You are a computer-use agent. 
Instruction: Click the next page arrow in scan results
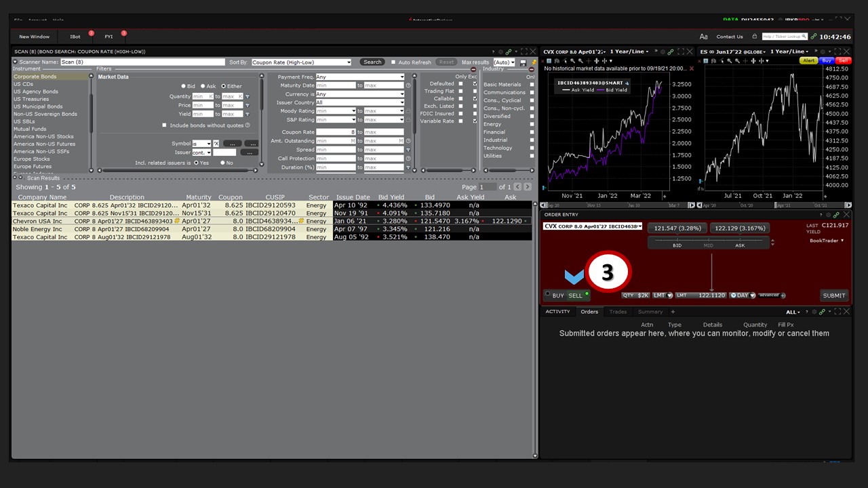click(528, 187)
